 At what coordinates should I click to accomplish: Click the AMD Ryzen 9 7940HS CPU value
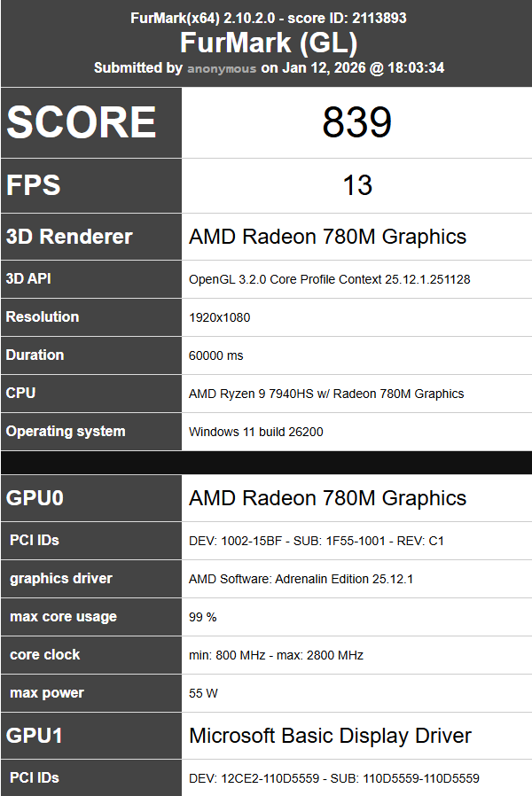[326, 394]
